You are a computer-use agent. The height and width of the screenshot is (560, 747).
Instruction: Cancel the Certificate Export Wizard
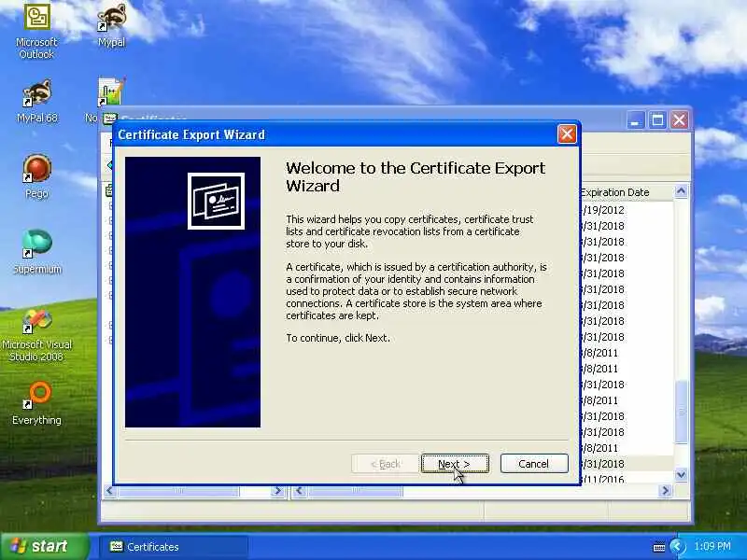pyautogui.click(x=534, y=463)
